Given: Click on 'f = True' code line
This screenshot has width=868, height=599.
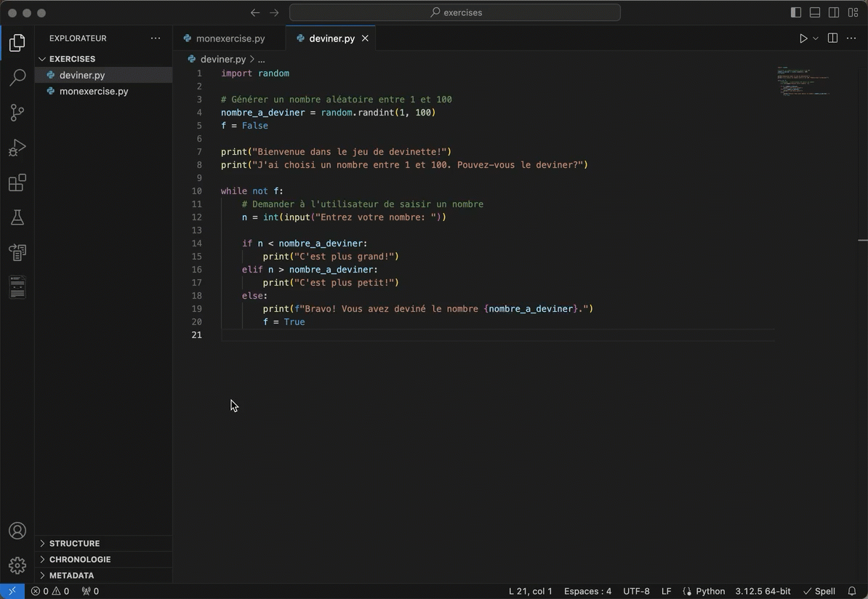Looking at the screenshot, I should 284,321.
